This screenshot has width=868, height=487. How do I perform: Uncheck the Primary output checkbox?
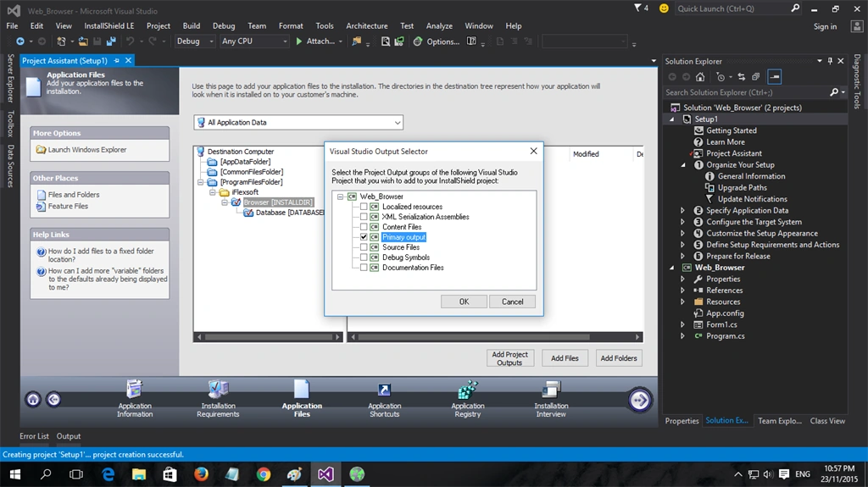click(x=364, y=237)
